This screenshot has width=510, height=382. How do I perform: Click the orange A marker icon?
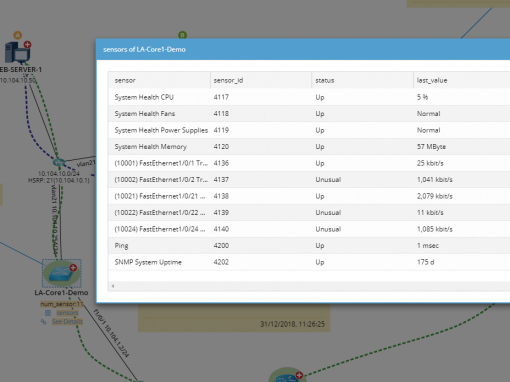pyautogui.click(x=18, y=35)
